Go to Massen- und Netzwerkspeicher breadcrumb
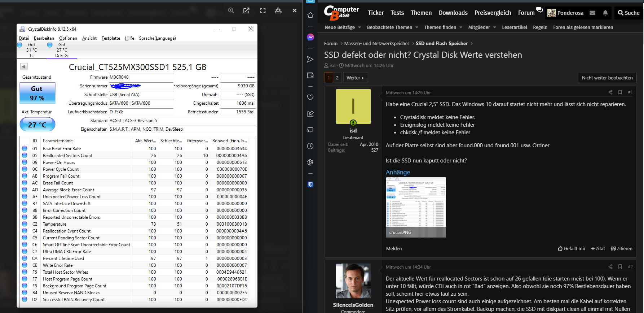The height and width of the screenshot is (313, 644). [376, 43]
